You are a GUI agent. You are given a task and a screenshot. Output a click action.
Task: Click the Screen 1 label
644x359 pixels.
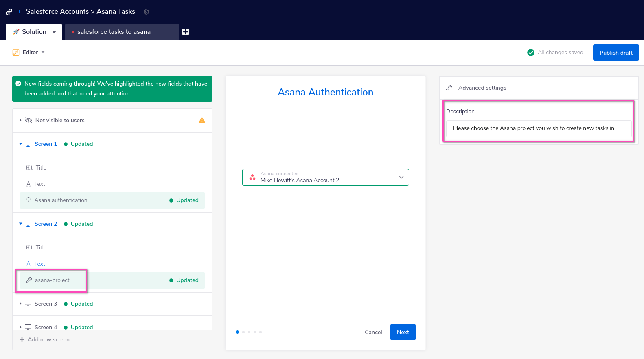tap(46, 144)
